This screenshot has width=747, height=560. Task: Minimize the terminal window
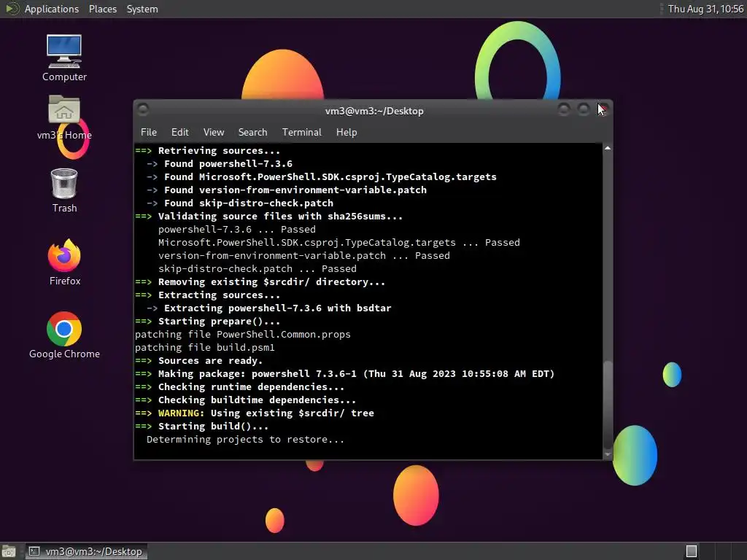pos(564,110)
